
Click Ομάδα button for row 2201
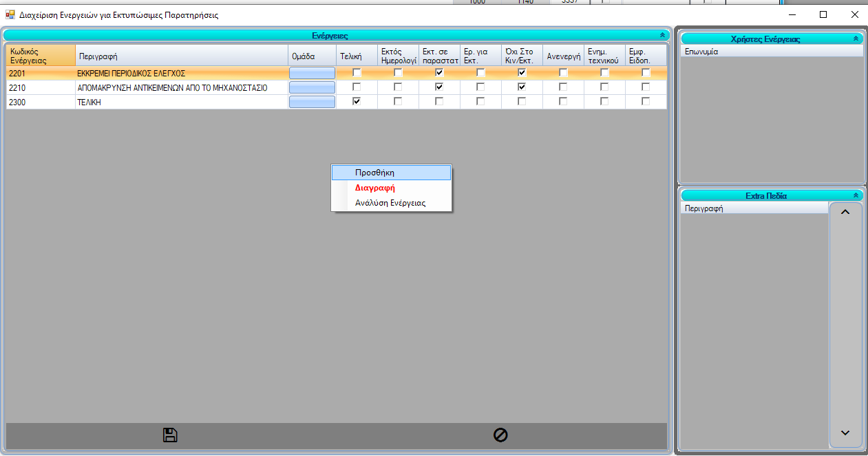312,73
